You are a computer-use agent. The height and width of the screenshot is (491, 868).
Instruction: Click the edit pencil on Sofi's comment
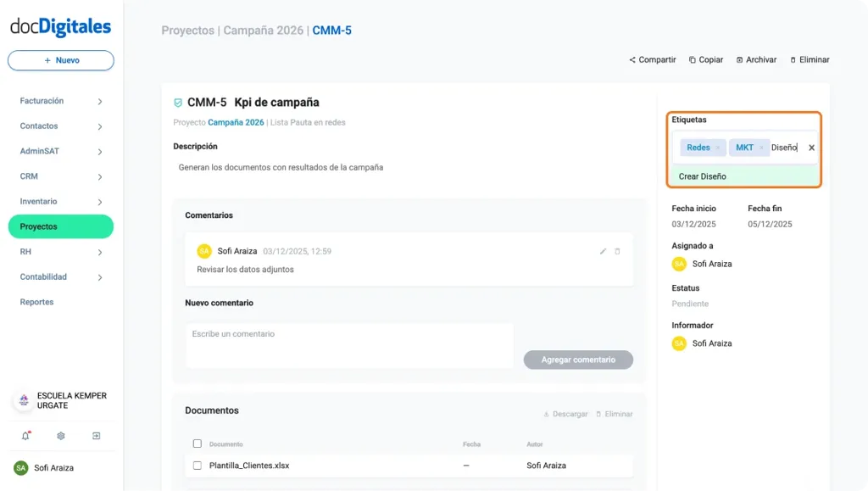(603, 251)
